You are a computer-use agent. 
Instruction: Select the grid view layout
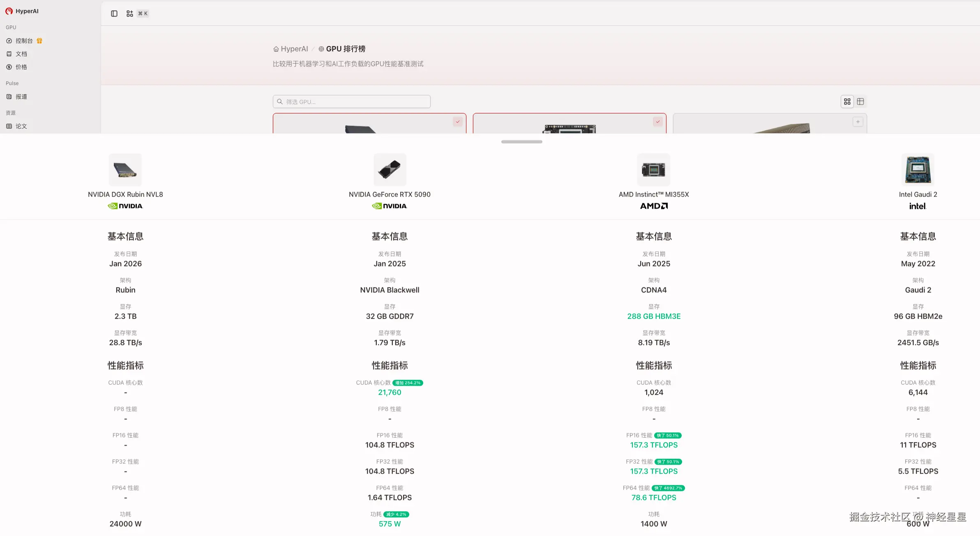coord(847,101)
